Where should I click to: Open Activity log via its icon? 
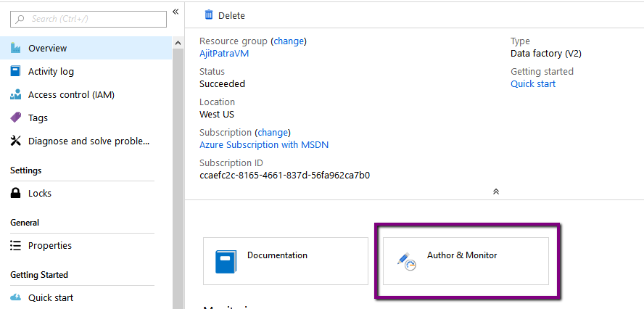(15, 72)
